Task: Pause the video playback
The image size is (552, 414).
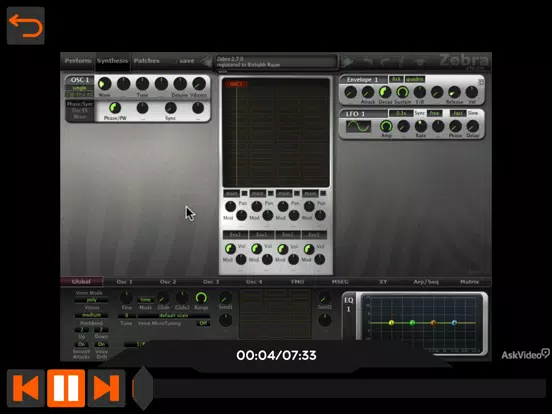Action: pos(66,388)
